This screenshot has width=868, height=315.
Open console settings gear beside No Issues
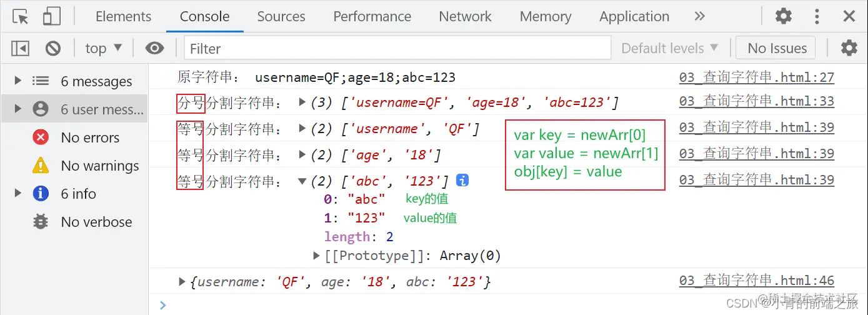(x=849, y=48)
